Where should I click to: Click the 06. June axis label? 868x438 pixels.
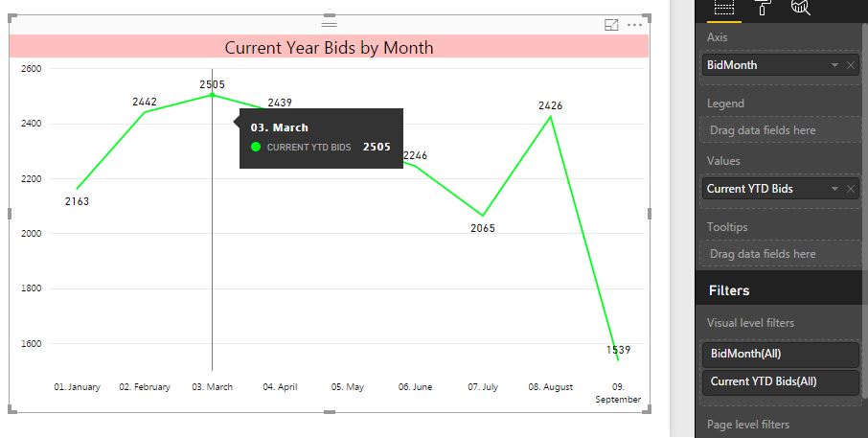coord(415,387)
